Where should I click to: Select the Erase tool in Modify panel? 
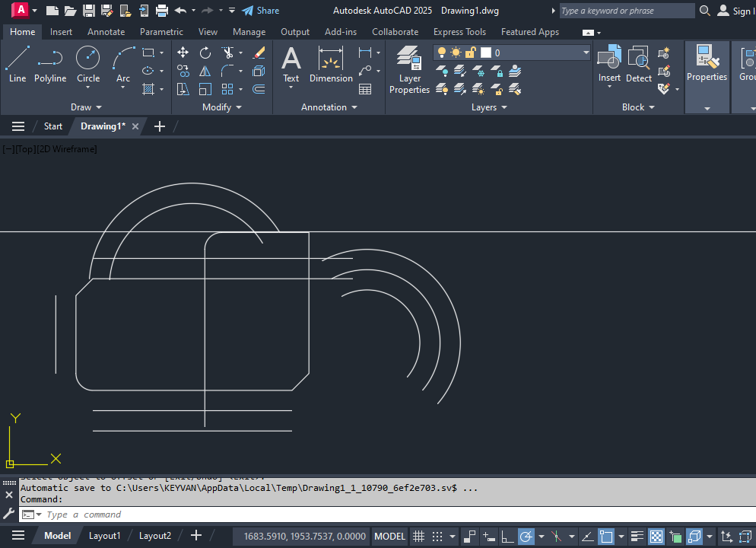pyautogui.click(x=259, y=53)
